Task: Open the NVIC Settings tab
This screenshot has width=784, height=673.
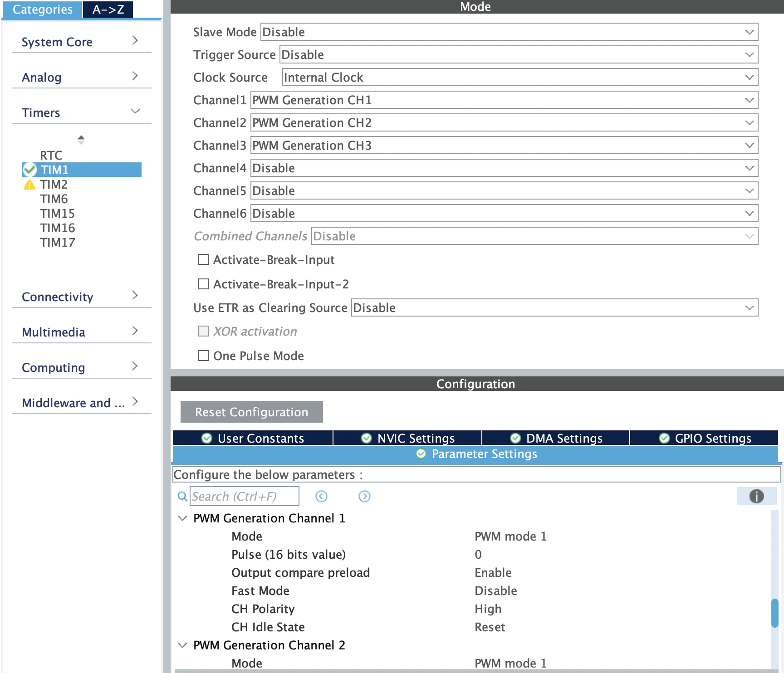Action: (407, 438)
